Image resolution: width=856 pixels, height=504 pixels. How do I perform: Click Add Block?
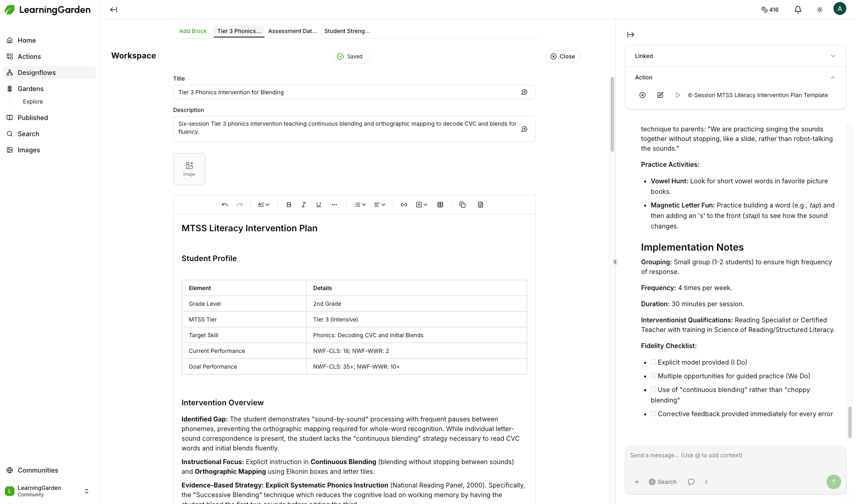click(x=193, y=31)
